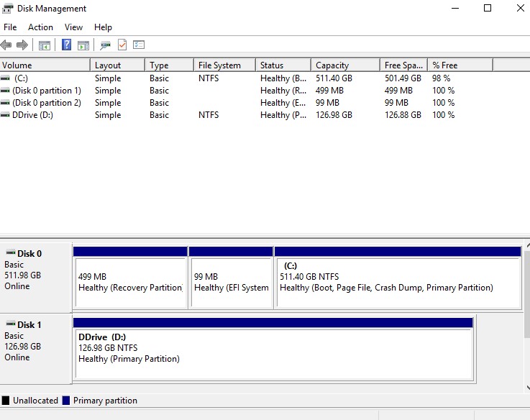
Task: Open the File menu
Action: pos(10,27)
